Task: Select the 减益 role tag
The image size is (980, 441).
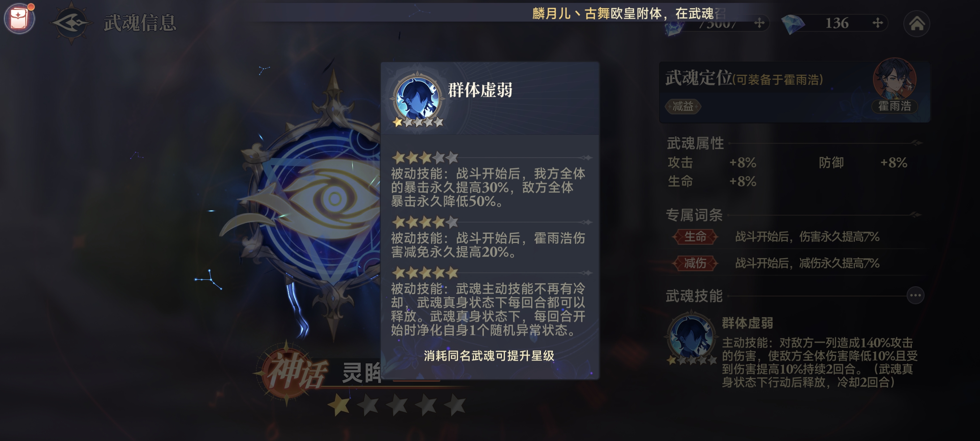Action: (x=683, y=106)
